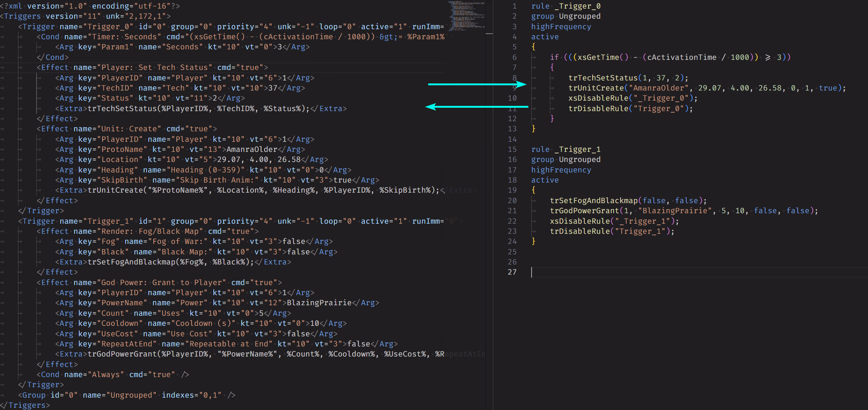Viewport: 868px width, 410px height.
Task: Click the Cond "Always" element line
Action: [112, 374]
